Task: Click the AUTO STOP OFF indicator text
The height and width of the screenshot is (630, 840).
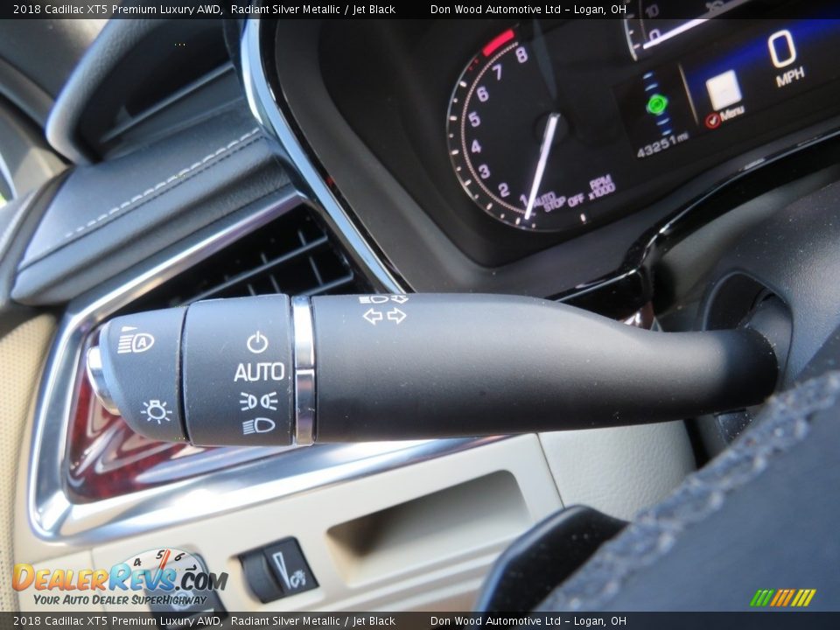Action: 558,201
